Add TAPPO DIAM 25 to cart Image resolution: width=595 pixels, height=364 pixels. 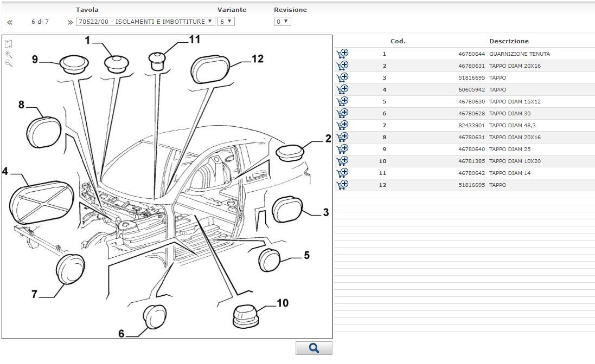tap(342, 149)
